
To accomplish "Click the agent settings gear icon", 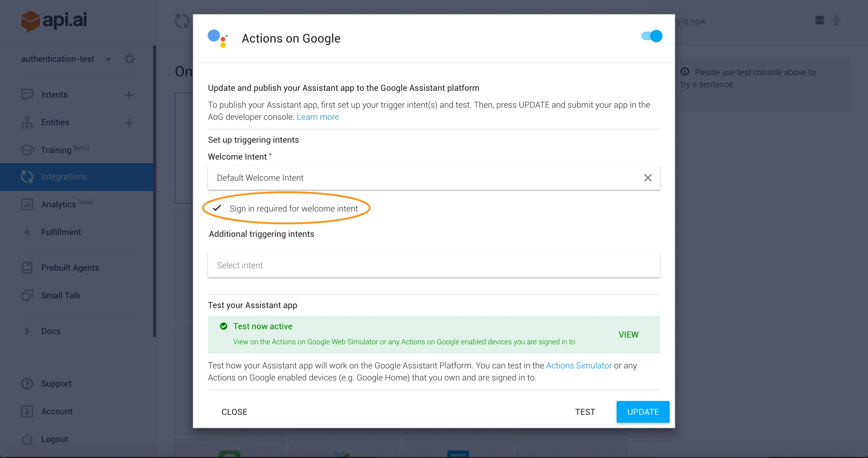I will pyautogui.click(x=129, y=59).
